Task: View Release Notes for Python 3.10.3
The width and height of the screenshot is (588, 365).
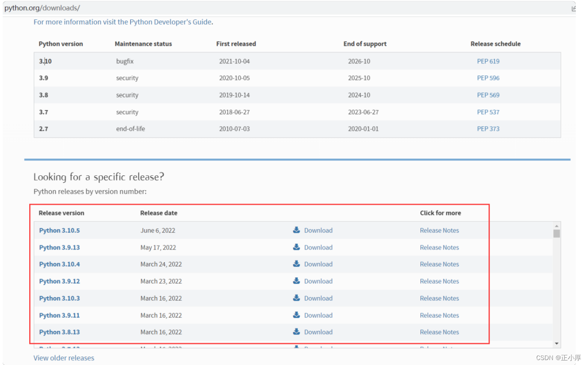Action: 440,298
